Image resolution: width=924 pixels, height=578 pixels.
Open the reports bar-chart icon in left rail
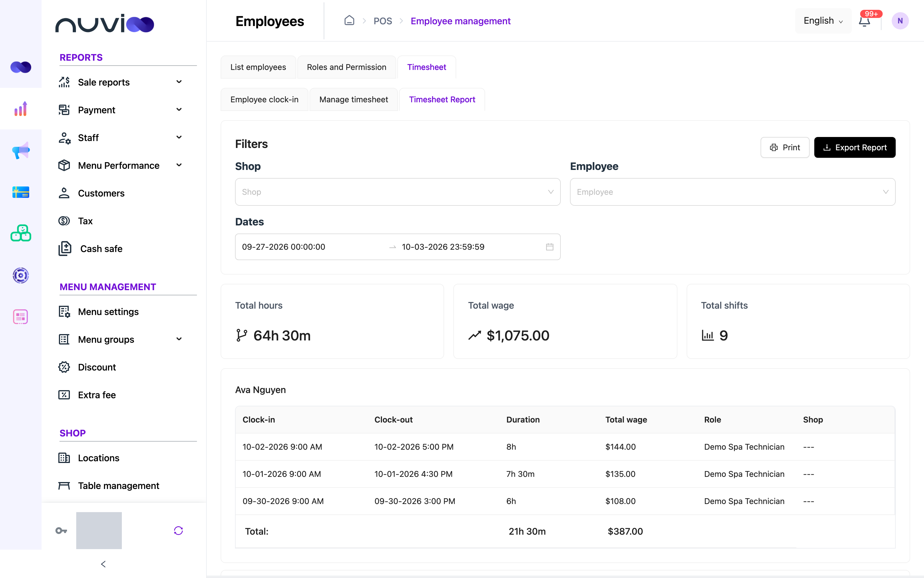click(x=21, y=109)
